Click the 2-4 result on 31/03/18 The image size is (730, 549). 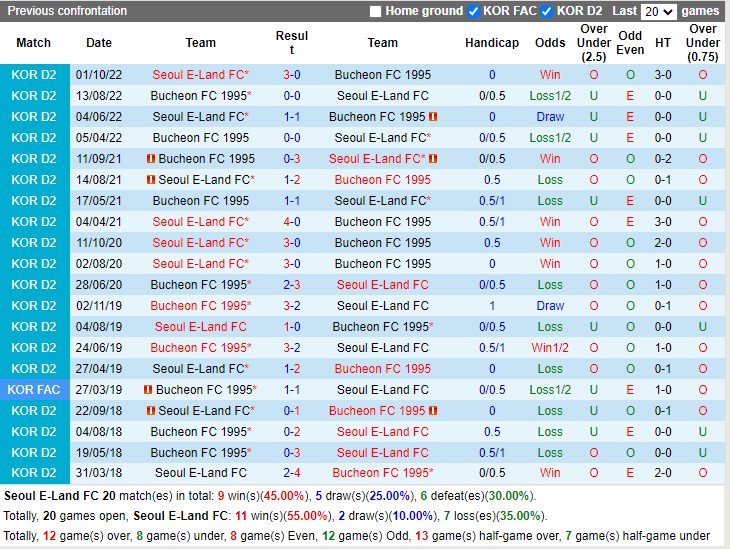click(292, 473)
